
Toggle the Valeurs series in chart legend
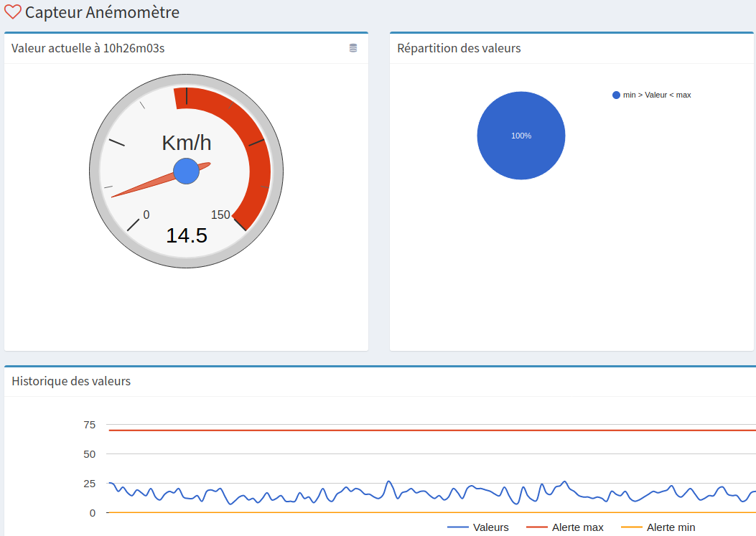[x=478, y=527]
